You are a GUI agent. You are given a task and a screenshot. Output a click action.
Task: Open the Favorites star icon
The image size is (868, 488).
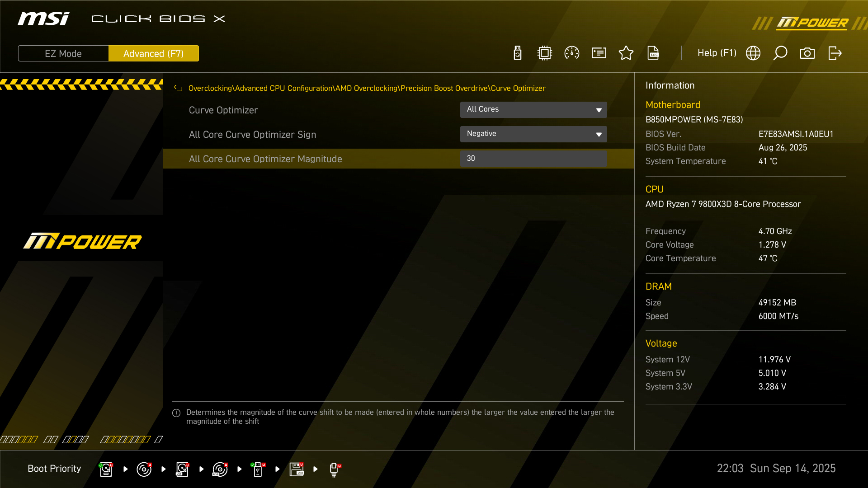point(626,53)
